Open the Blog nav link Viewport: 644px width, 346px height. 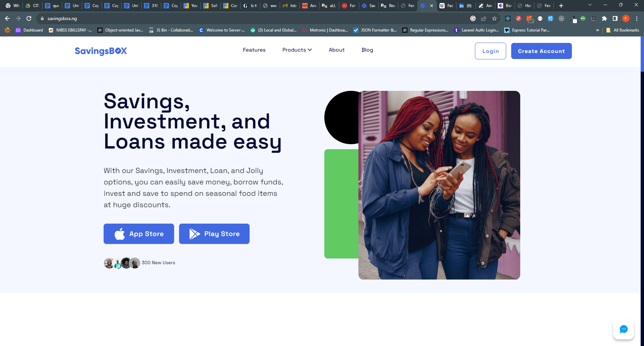click(x=367, y=50)
